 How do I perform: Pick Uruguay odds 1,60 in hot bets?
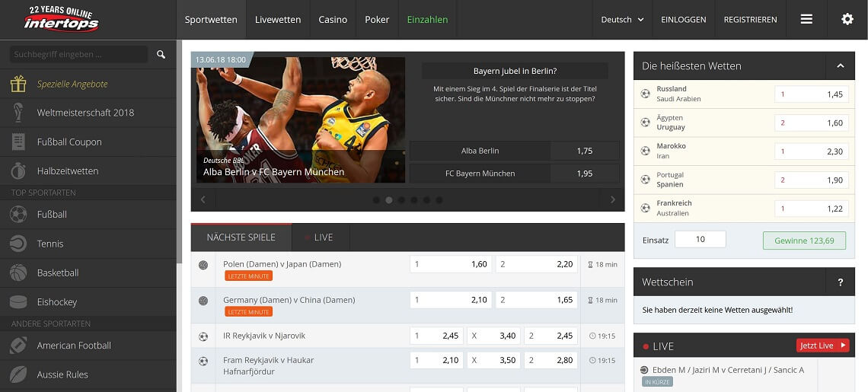pyautogui.click(x=812, y=123)
